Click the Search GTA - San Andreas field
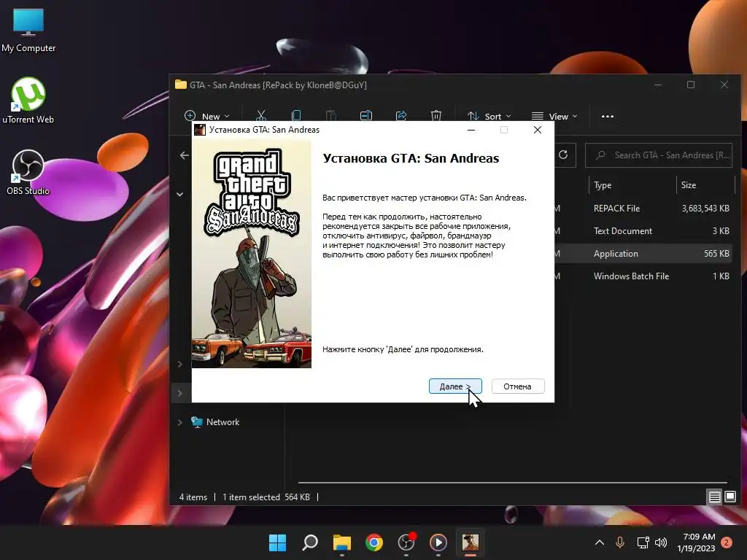The width and height of the screenshot is (747, 560). 659,155
